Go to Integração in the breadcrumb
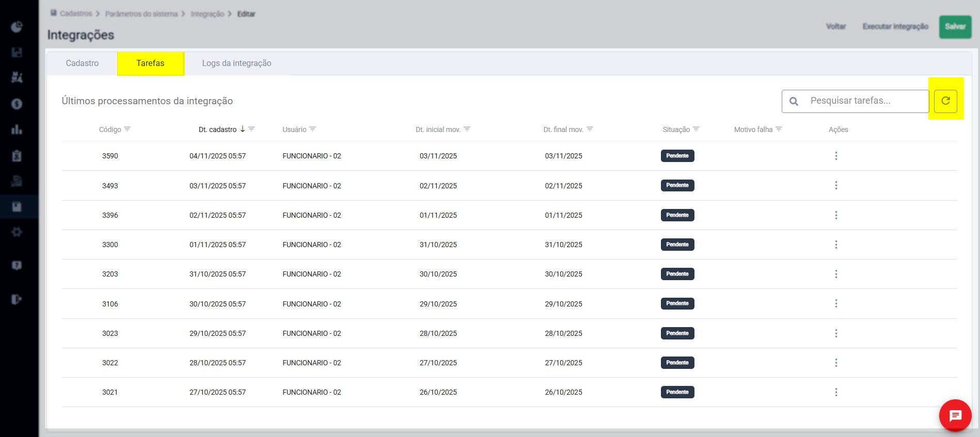Viewport: 980px width, 437px height. click(208, 14)
